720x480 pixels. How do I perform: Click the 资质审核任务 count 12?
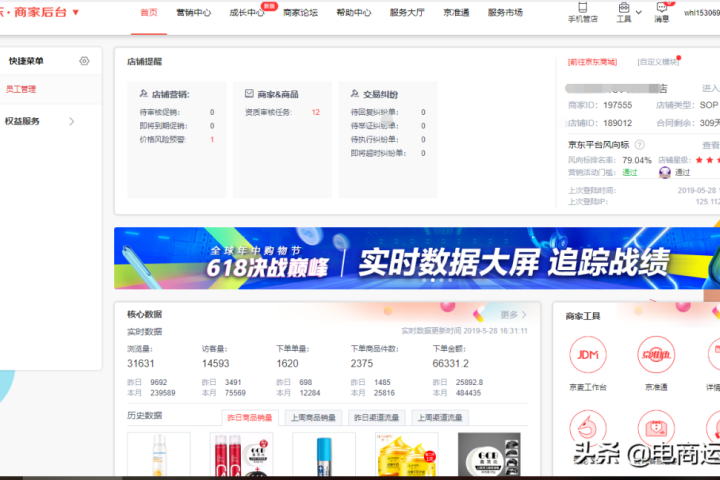pos(315,112)
